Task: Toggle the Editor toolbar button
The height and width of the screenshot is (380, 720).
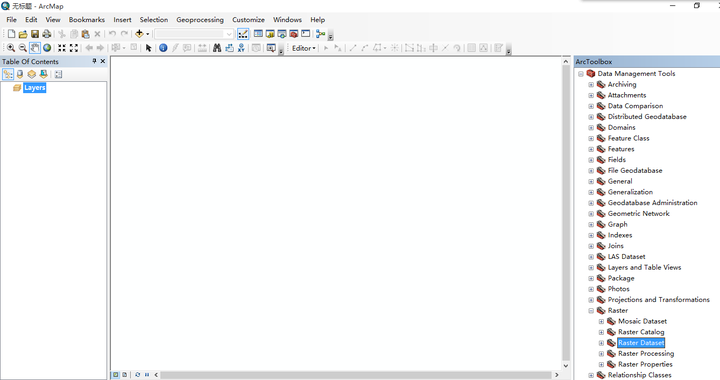Action: point(243,34)
